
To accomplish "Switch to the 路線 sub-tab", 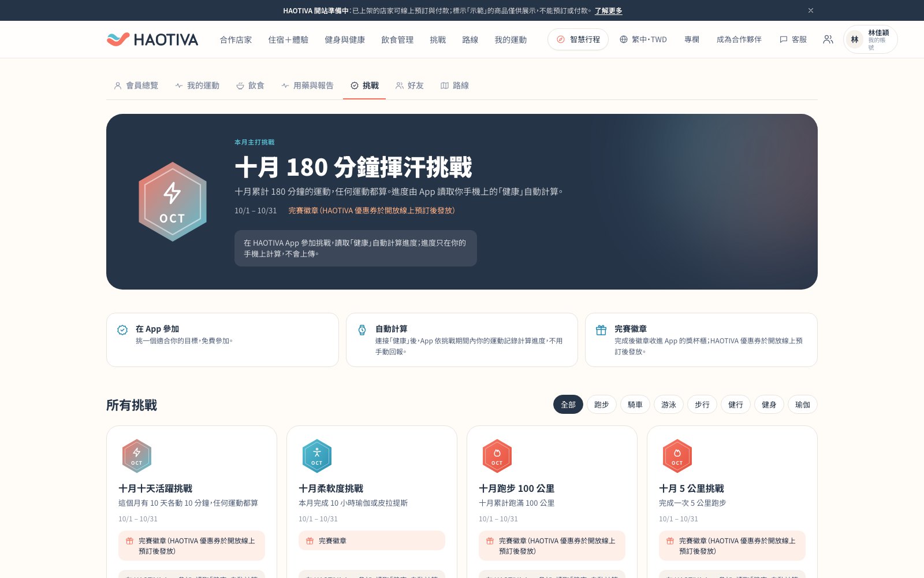I will tap(454, 86).
